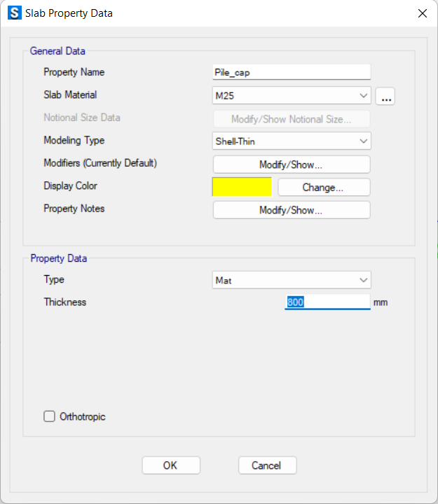
Task: Click the Thickness field showing 800
Action: click(327, 302)
